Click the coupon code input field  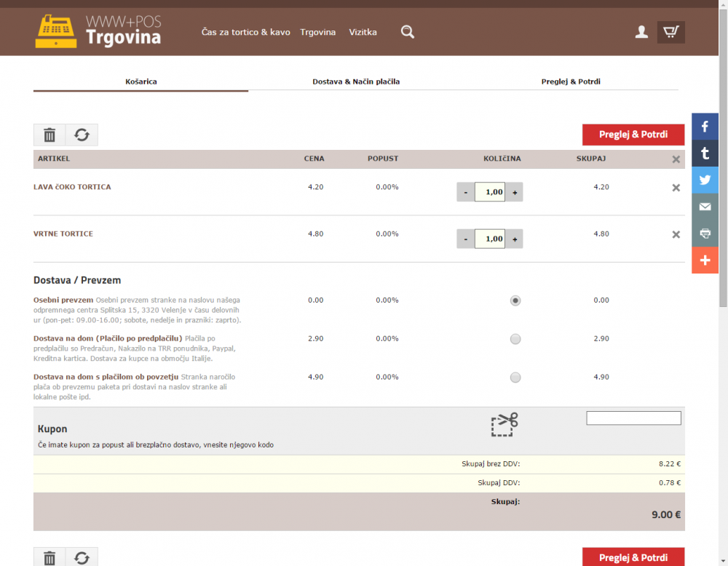pos(633,418)
